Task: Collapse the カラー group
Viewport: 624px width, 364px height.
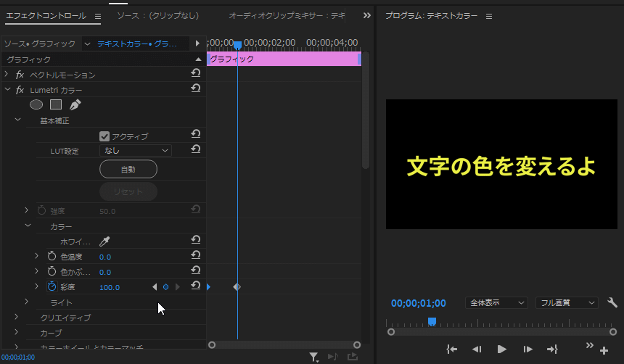Action: (28, 226)
